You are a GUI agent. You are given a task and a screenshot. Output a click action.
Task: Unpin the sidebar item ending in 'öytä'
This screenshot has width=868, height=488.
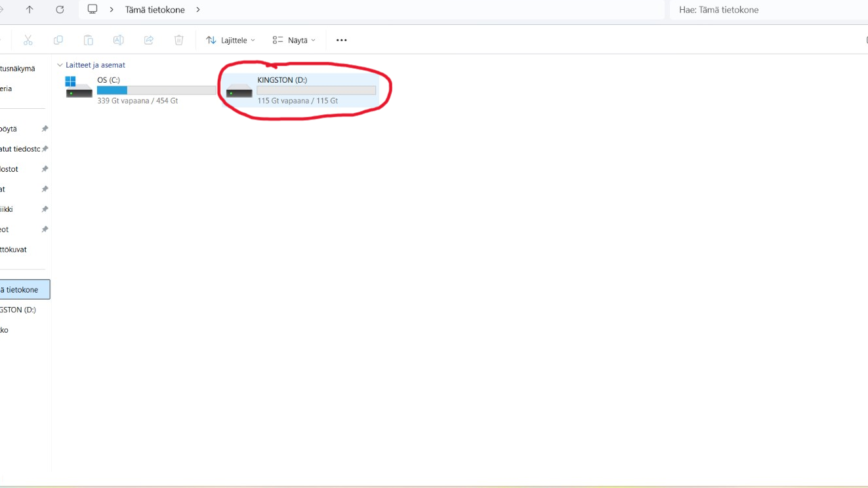coord(45,129)
